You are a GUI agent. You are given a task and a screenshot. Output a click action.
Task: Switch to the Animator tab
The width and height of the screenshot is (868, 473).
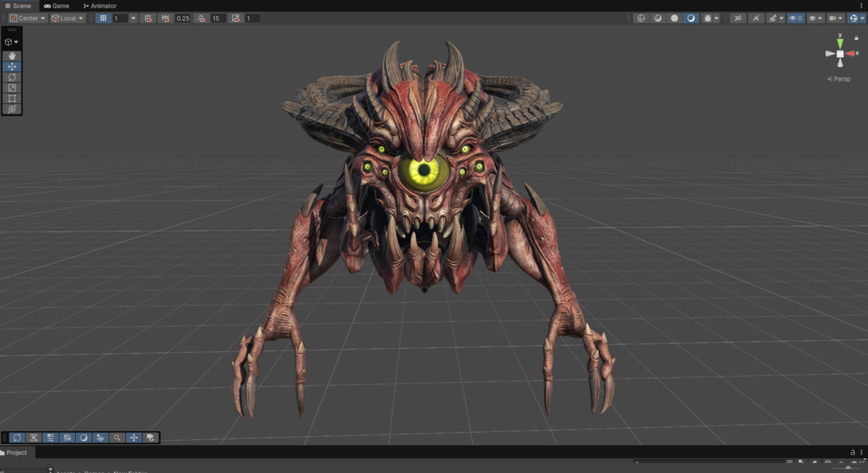pos(100,6)
